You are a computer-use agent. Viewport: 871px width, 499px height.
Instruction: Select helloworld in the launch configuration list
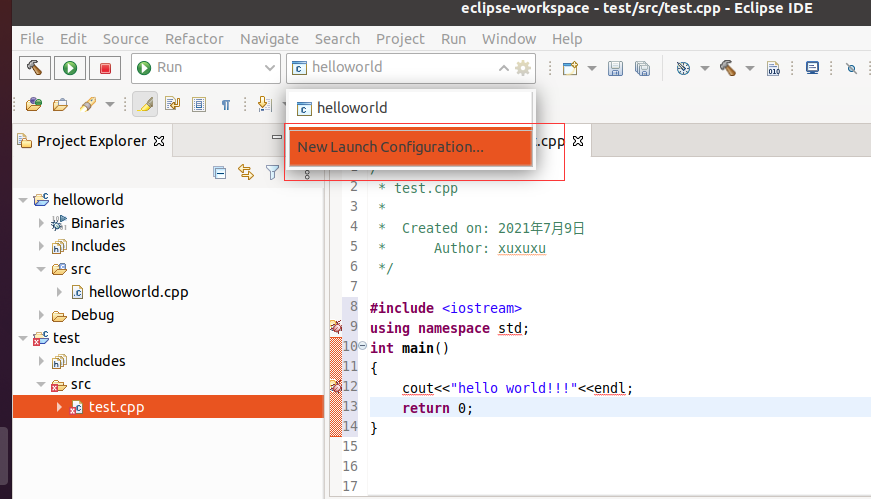tap(409, 108)
